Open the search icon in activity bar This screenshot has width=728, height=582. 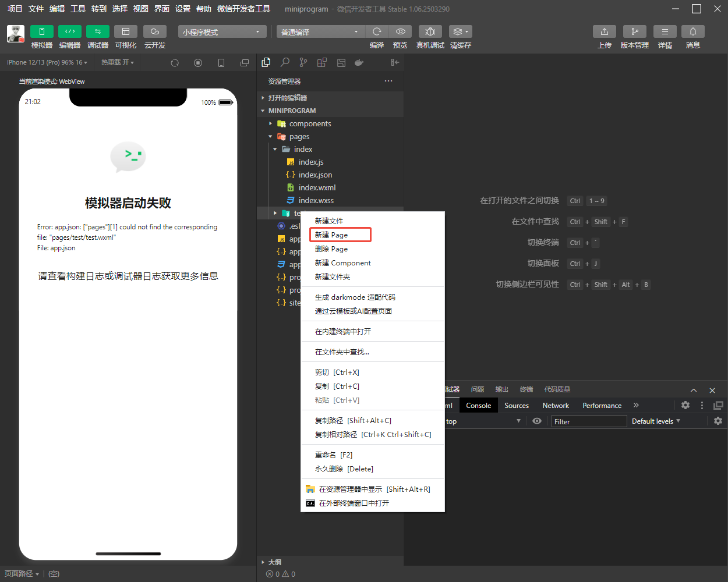coord(285,62)
